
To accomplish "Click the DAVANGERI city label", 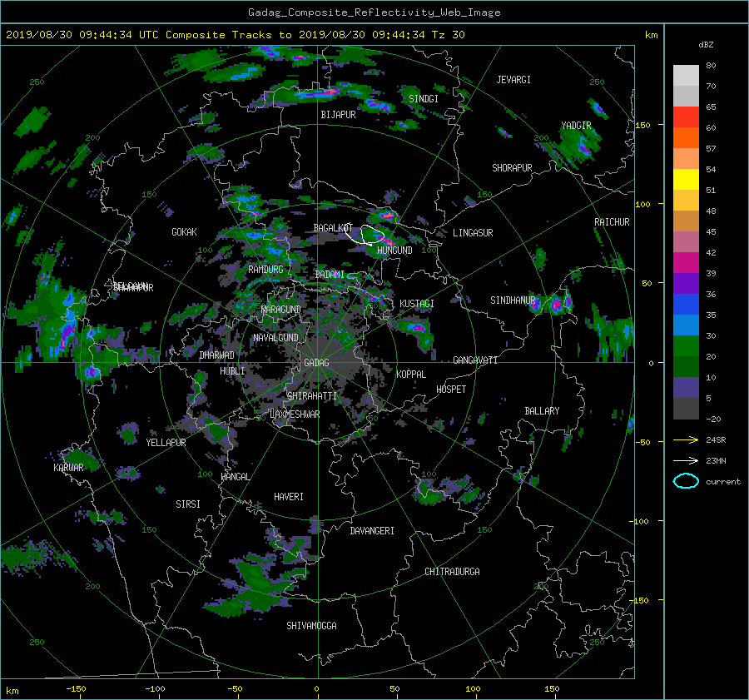I will coord(372,531).
